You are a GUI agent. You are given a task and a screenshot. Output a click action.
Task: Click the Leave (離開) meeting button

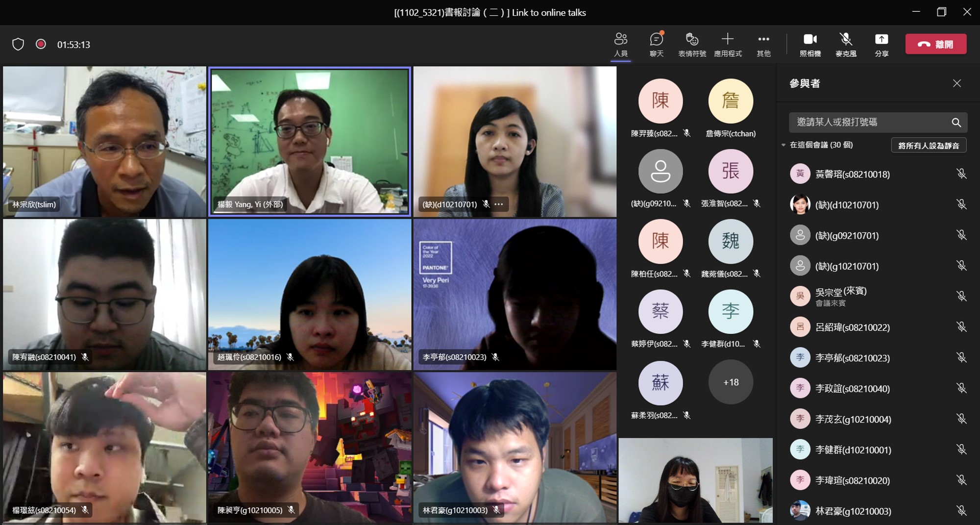pos(935,44)
